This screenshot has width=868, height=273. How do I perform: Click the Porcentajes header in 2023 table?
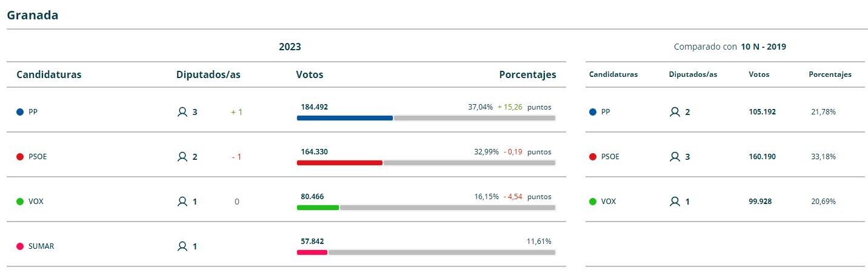click(x=527, y=74)
